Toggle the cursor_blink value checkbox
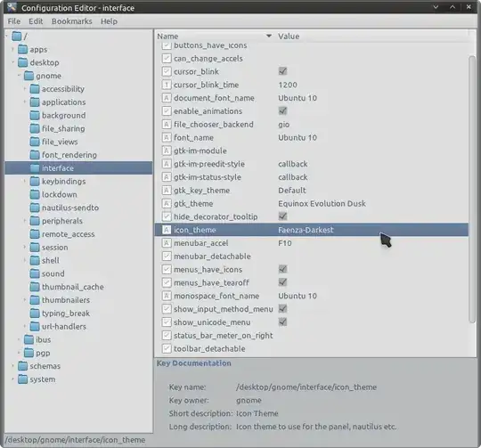This screenshot has width=481, height=448. pos(282,71)
